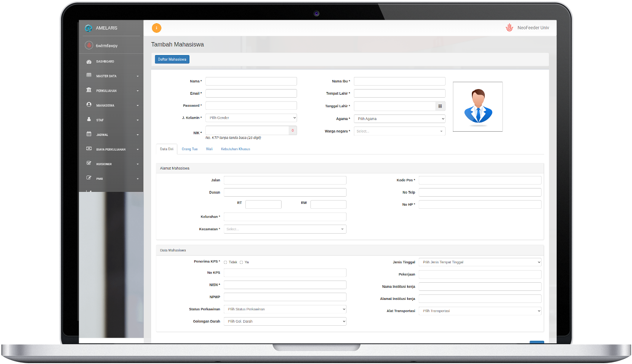Open the calendar picker for Tanggal Lahir
Viewport: 632px width, 364px height.
pos(440,106)
